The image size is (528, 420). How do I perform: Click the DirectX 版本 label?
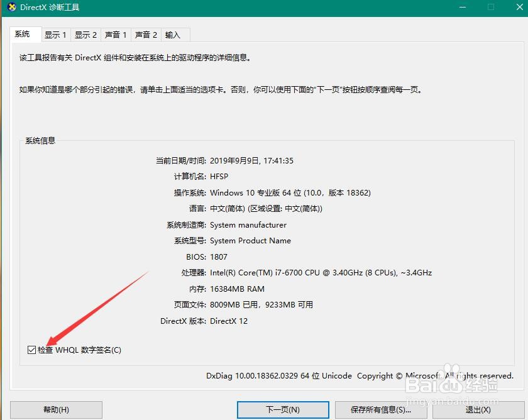click(x=183, y=321)
